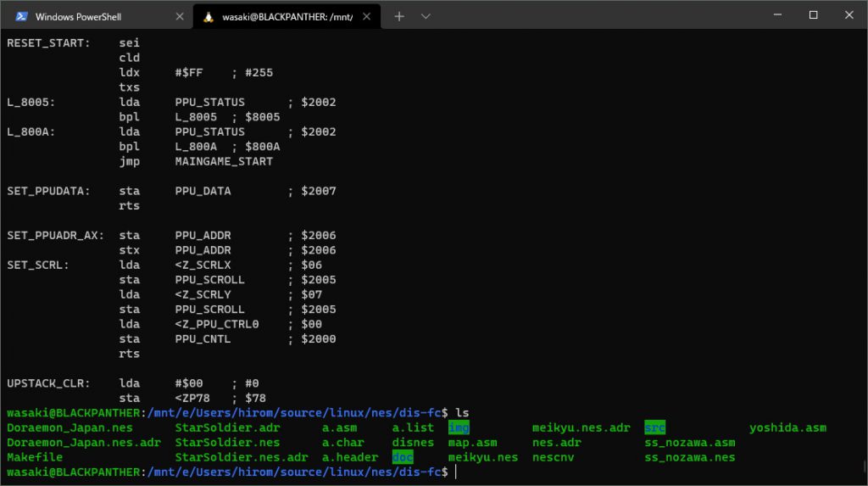The width and height of the screenshot is (868, 486).
Task: Click the StarSoldier.nes file name
Action: pyautogui.click(x=227, y=443)
